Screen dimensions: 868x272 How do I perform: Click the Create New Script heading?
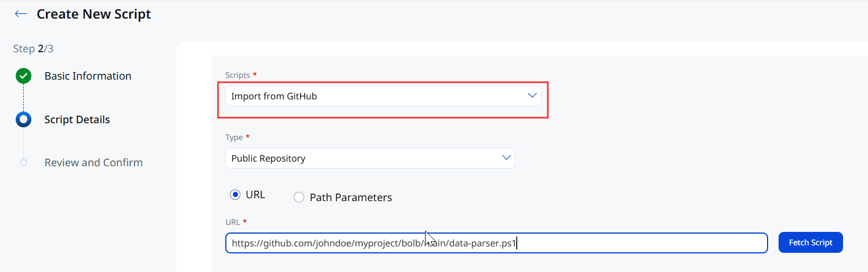pos(94,14)
